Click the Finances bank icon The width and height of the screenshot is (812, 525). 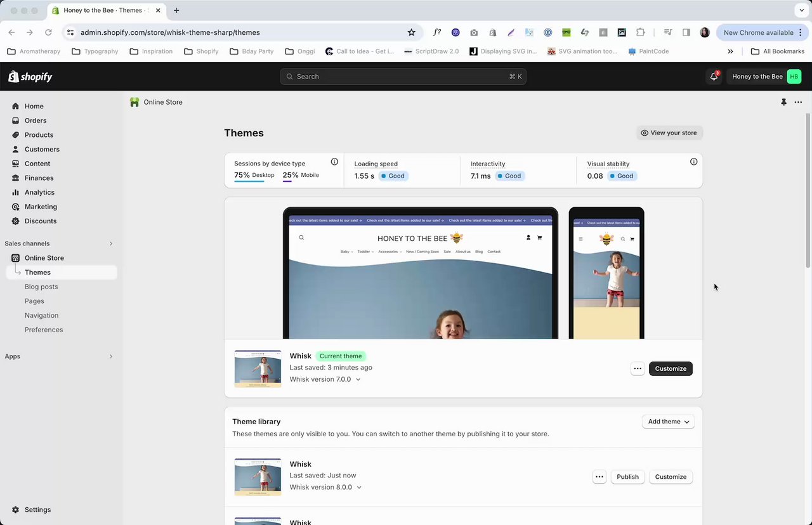tap(16, 178)
